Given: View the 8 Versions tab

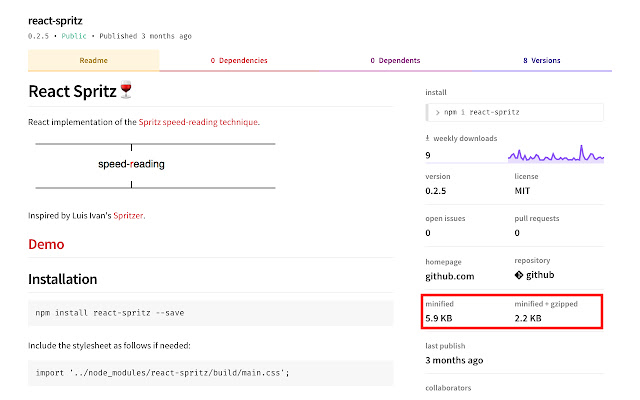Looking at the screenshot, I should [x=541, y=60].
